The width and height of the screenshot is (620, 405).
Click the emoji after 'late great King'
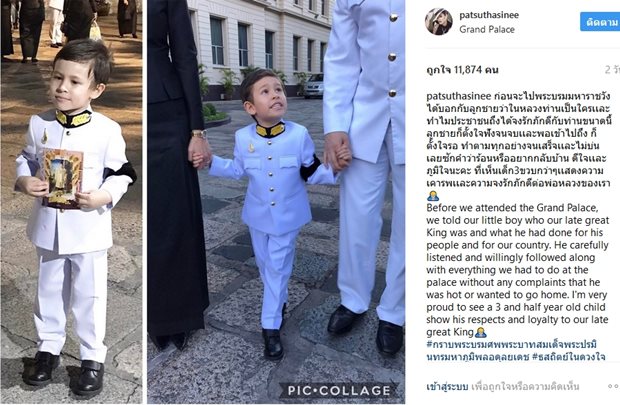coord(481,332)
